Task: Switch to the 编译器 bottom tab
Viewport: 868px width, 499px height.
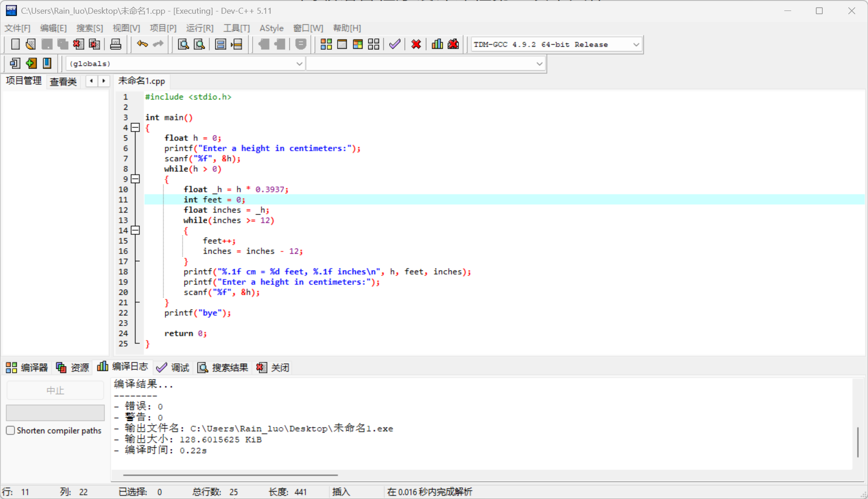Action: point(27,367)
